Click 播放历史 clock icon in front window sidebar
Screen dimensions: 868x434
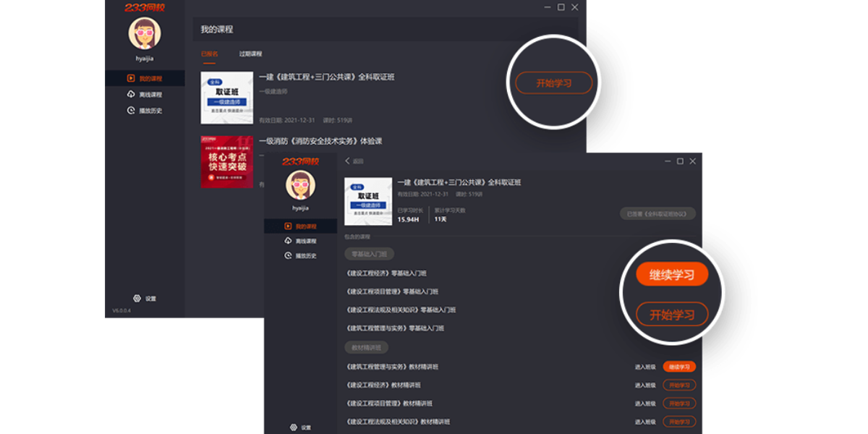click(x=289, y=255)
